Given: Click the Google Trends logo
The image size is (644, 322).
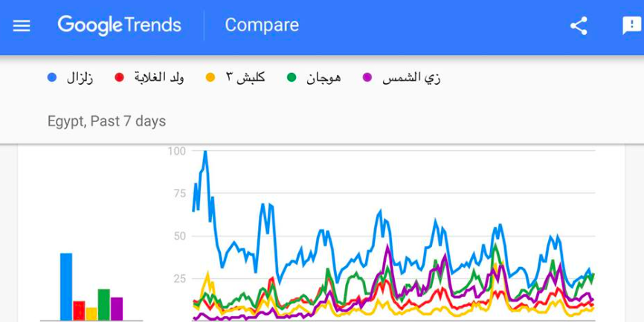Looking at the screenshot, I should point(119,25).
